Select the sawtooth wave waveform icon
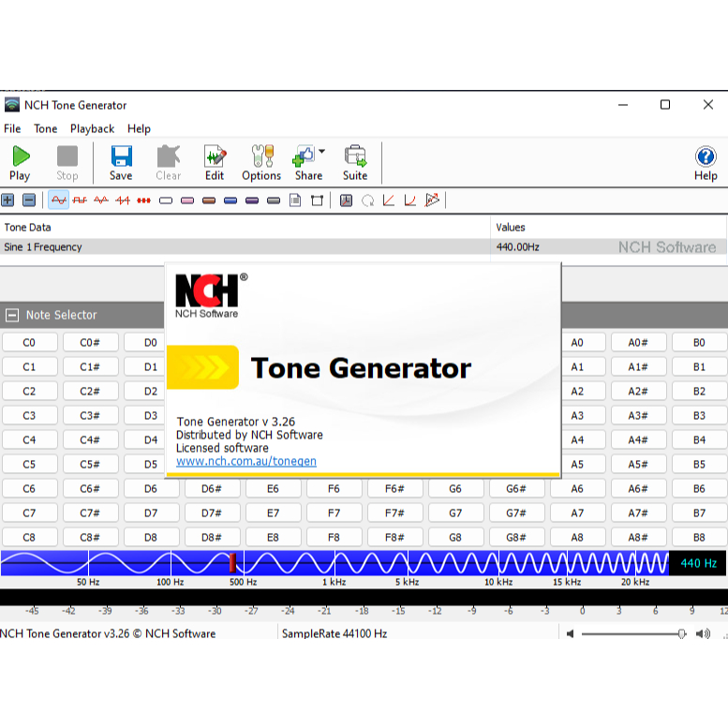 (123, 201)
